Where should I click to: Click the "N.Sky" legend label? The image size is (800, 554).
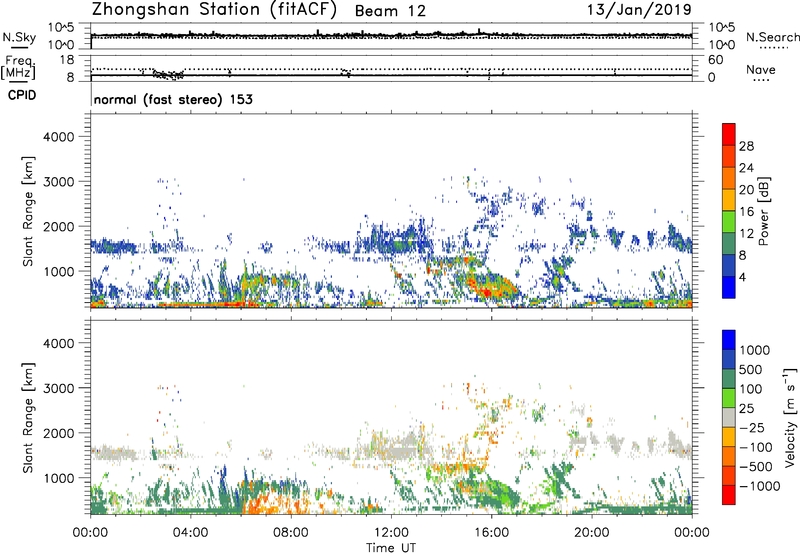click(x=19, y=37)
